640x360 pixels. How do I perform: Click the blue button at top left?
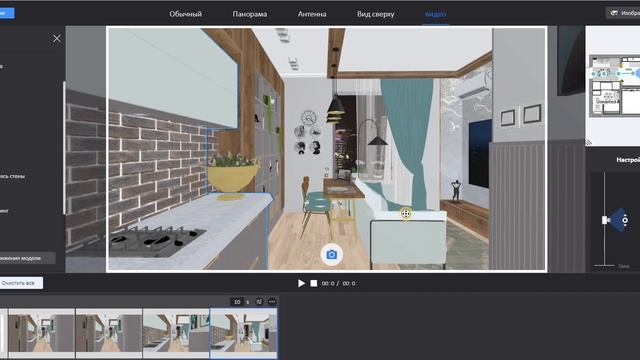7,13
